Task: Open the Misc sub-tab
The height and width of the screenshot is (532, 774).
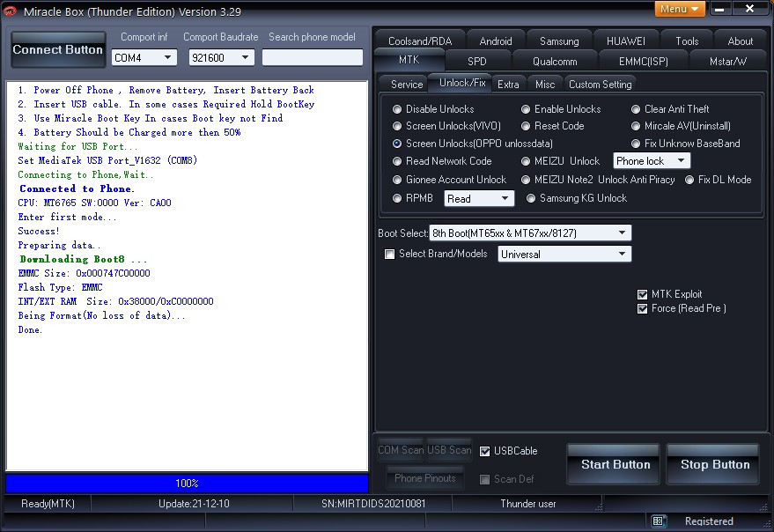Action: 545,84
